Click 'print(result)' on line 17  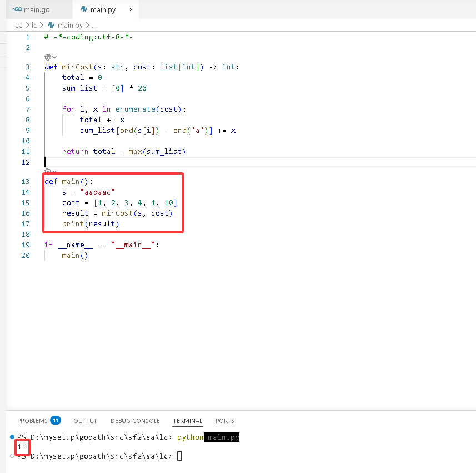91,224
